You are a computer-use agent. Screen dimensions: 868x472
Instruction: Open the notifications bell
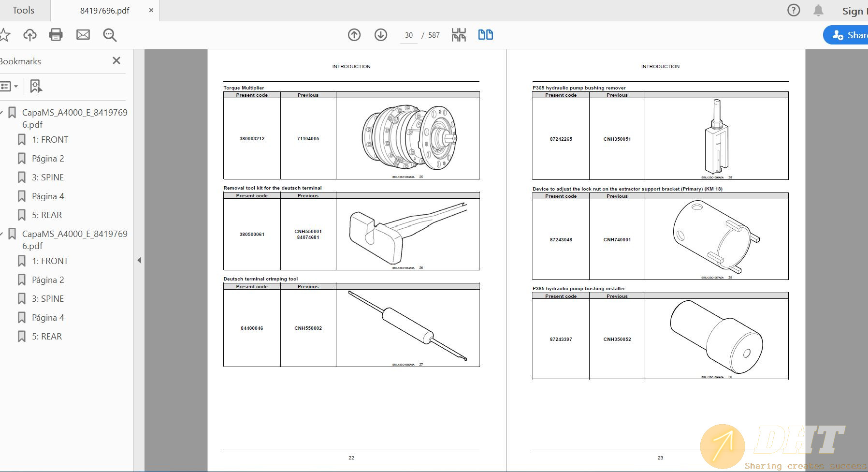pos(818,11)
